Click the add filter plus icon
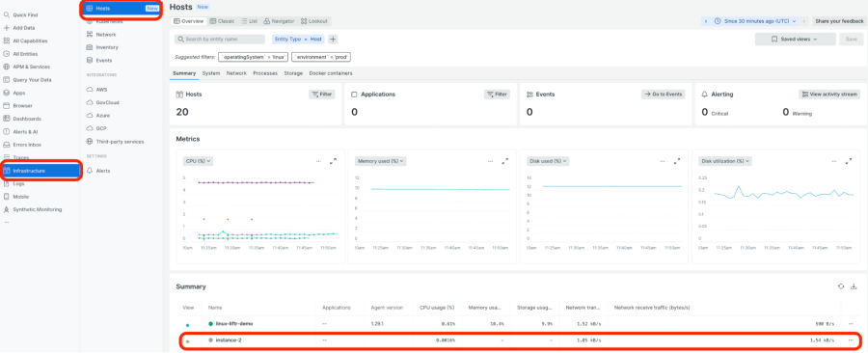 point(333,40)
